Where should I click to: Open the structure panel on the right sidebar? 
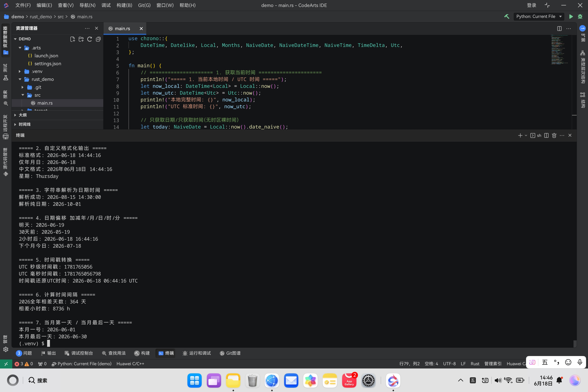(583, 100)
